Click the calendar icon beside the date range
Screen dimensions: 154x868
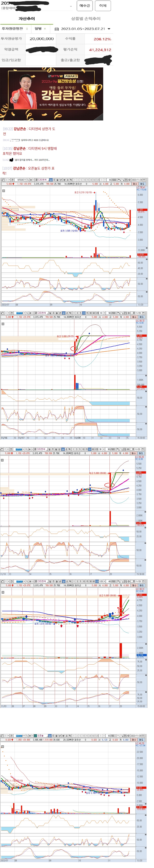(56, 29)
